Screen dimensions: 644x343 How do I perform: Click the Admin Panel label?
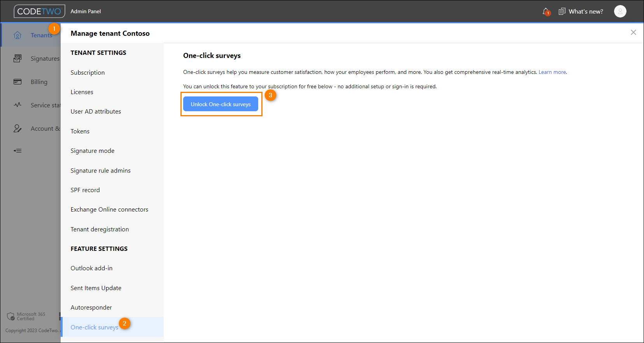coord(86,11)
